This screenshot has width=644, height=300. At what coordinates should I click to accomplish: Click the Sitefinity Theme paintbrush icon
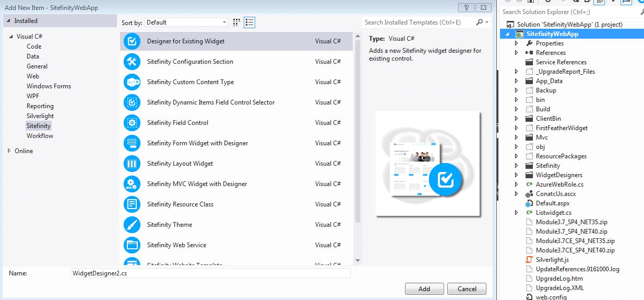[132, 225]
